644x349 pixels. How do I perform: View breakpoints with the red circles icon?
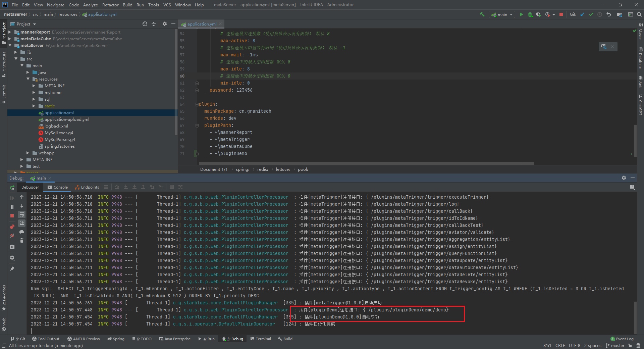tap(12, 227)
